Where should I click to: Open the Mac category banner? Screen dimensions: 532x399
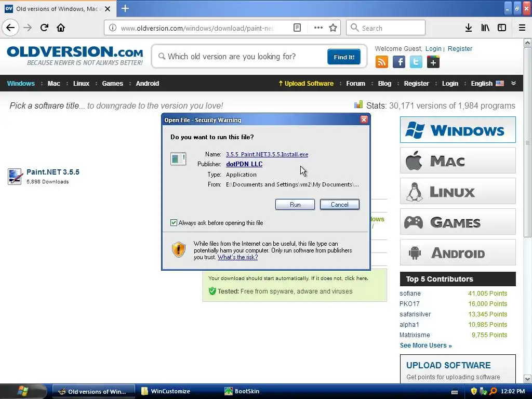(458, 160)
